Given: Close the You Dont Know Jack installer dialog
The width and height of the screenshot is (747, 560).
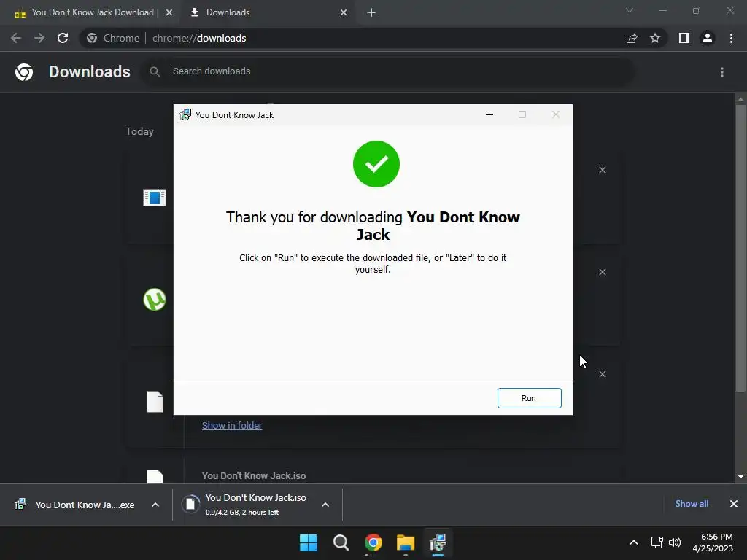Looking at the screenshot, I should click(555, 114).
